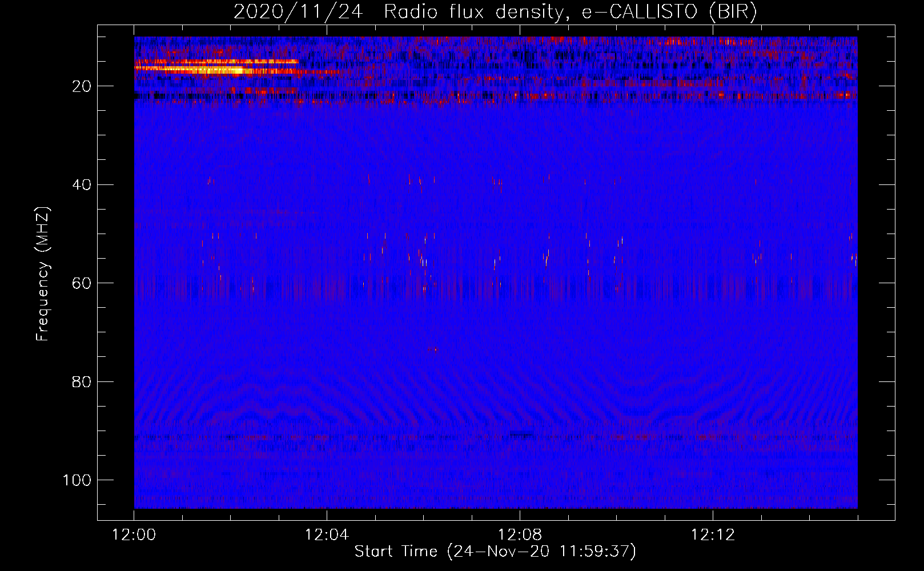
Task: Click the '60' frequency tick label
Action: 82,283
